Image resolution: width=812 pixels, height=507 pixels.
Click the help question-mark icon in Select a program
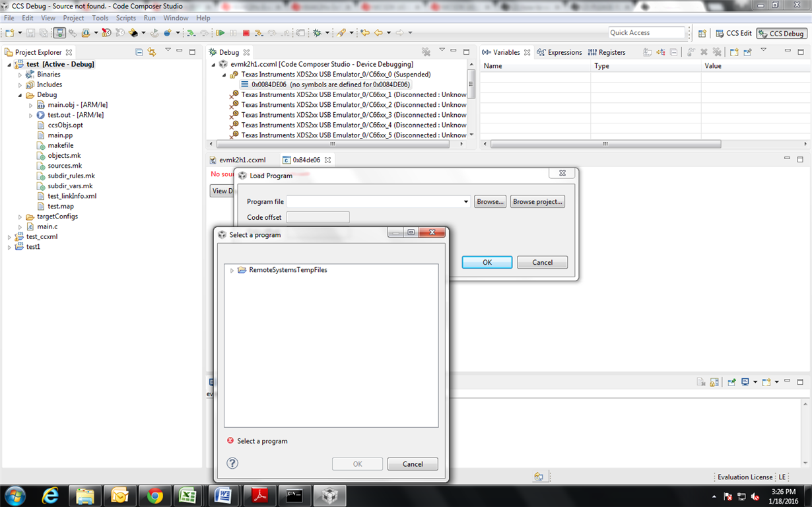pyautogui.click(x=232, y=463)
